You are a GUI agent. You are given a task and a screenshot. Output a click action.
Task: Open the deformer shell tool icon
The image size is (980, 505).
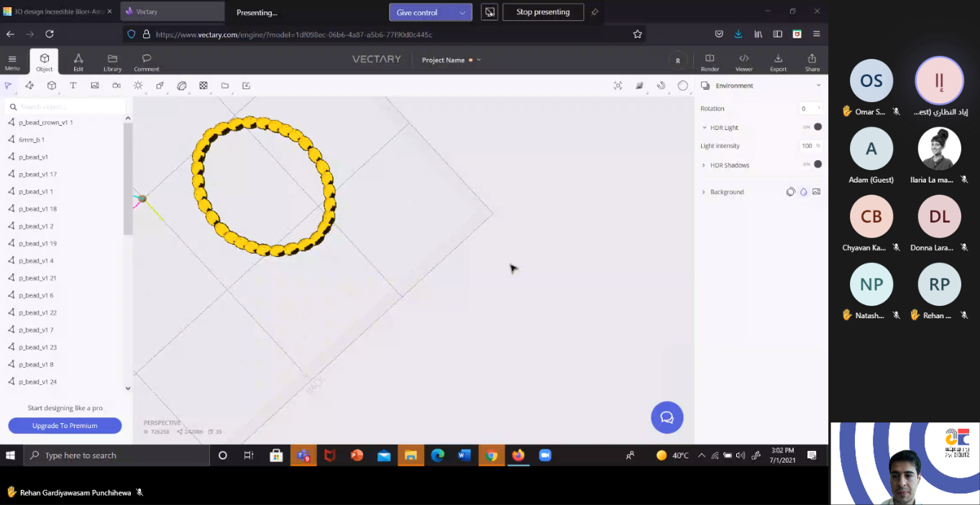click(182, 85)
